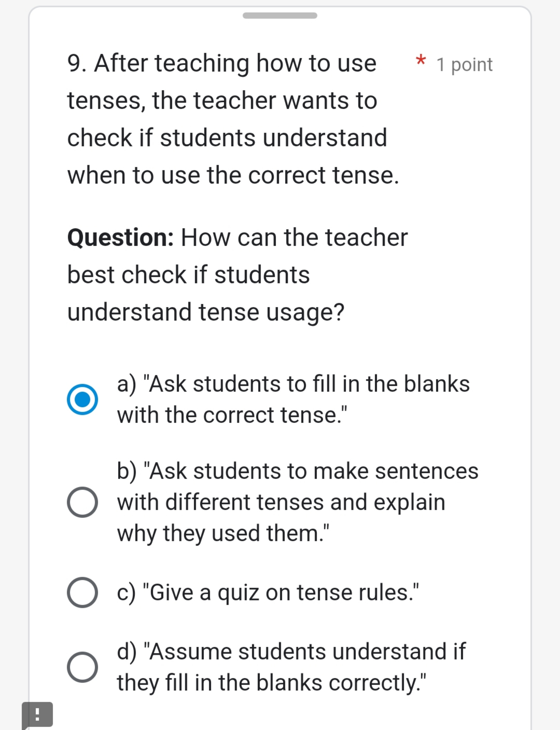This screenshot has height=730, width=560.
Task: Click 'understand tense usage?' text line
Action: click(206, 312)
